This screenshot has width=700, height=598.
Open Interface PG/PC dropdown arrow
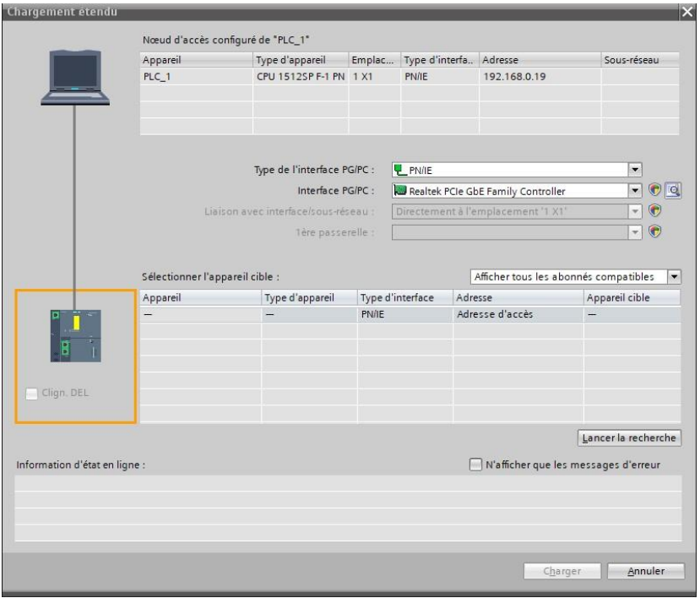pos(635,191)
